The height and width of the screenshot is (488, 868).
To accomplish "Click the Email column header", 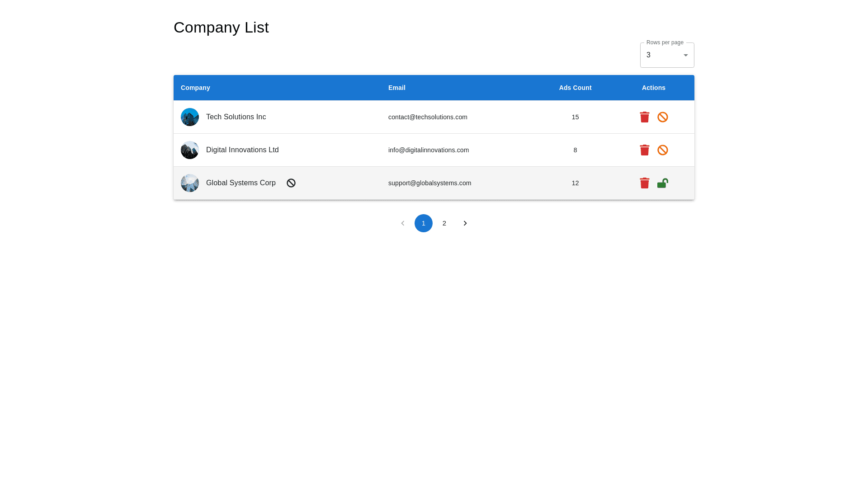I will (396, 88).
